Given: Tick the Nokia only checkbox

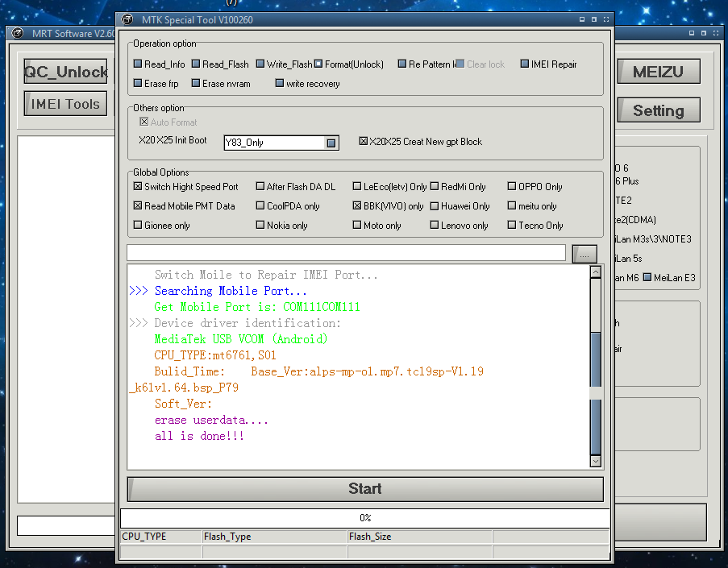Looking at the screenshot, I should click(x=260, y=225).
